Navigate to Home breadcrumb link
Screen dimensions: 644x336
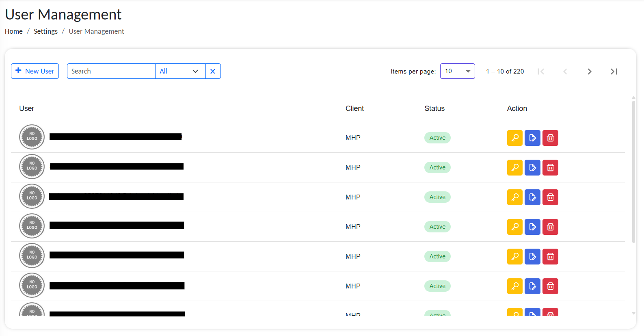pyautogui.click(x=14, y=31)
